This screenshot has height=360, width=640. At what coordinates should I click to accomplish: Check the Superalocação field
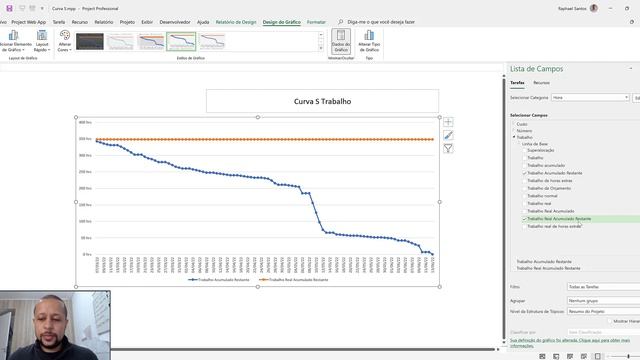point(524,150)
